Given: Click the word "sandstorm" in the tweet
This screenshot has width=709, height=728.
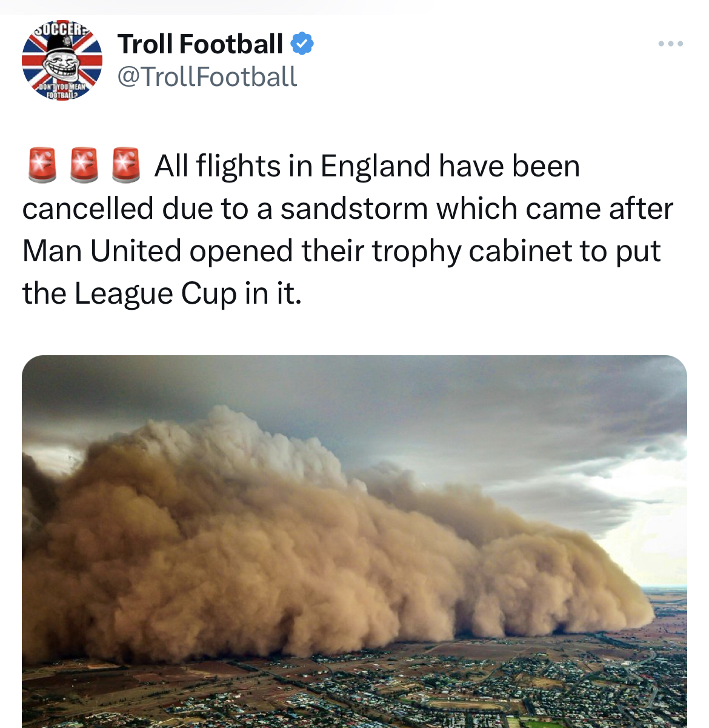Looking at the screenshot, I should coord(354,209).
